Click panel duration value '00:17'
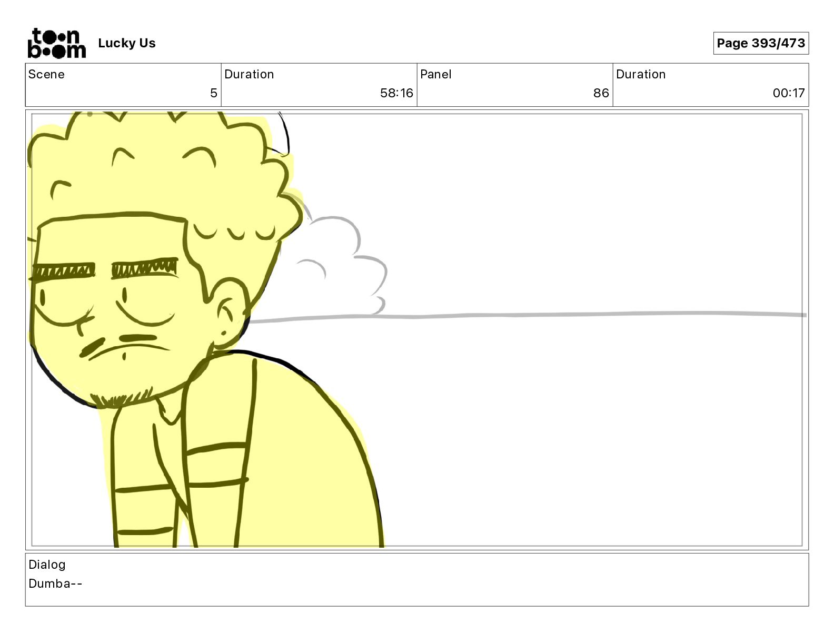Screen dimensions: 834x644 pos(789,93)
